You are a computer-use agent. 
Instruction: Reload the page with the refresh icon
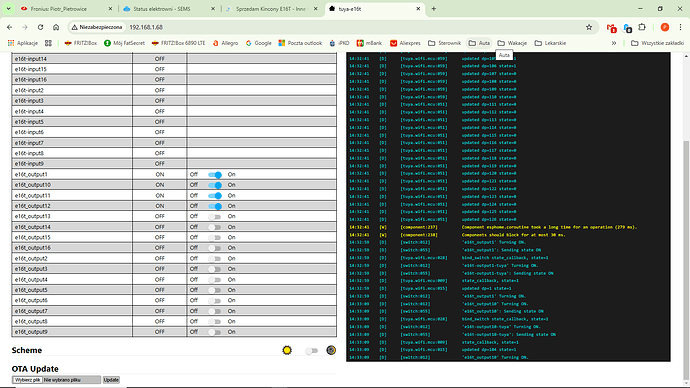pos(40,27)
